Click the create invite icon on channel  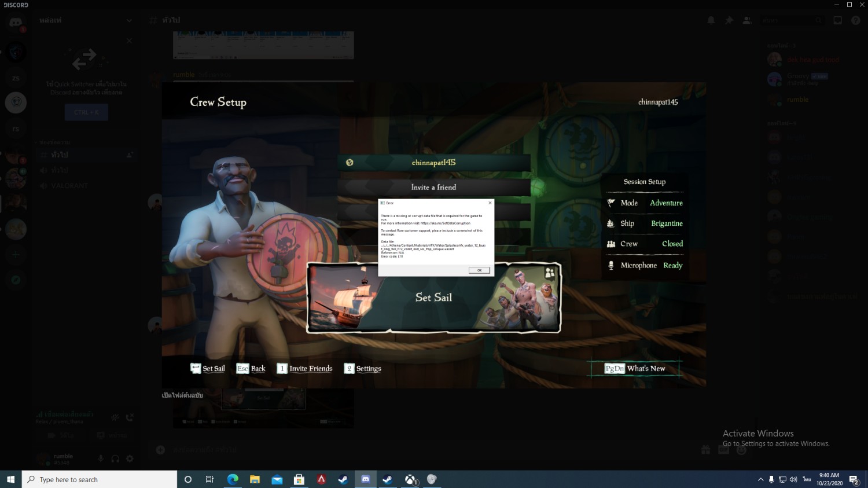(x=130, y=155)
